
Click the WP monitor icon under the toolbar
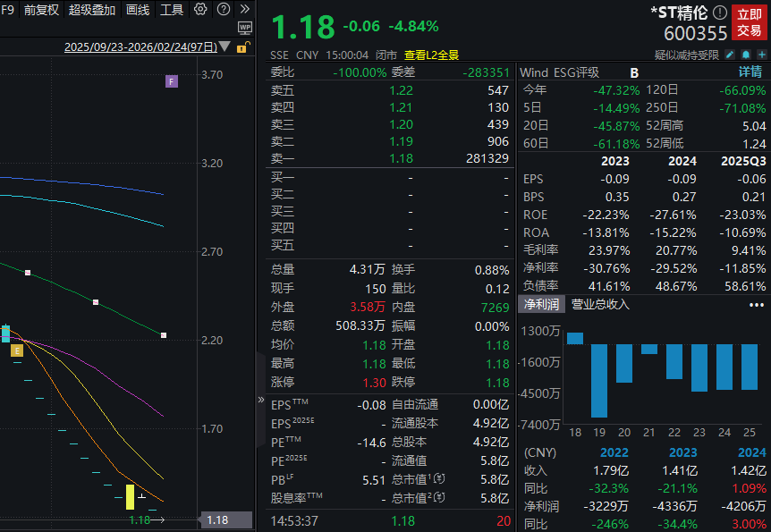pyautogui.click(x=245, y=29)
